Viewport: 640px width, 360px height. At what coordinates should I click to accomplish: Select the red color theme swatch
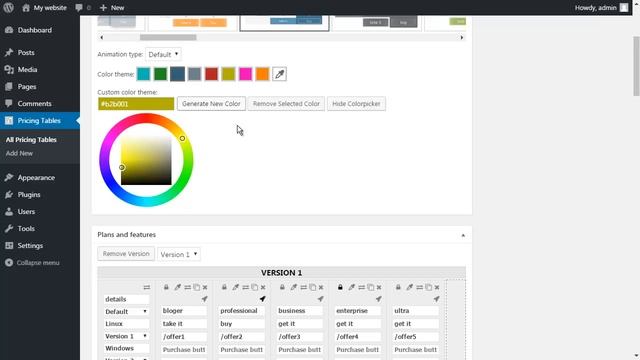pos(211,74)
